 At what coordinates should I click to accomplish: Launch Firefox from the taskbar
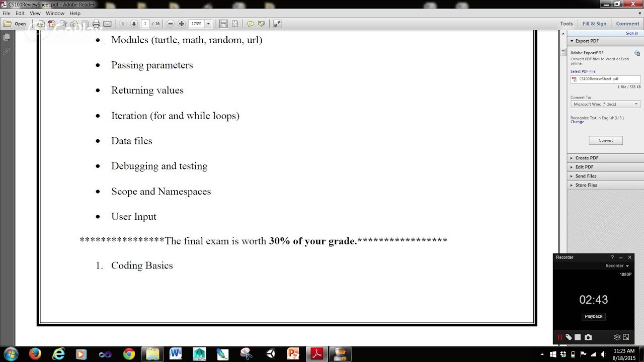pyautogui.click(x=35, y=354)
